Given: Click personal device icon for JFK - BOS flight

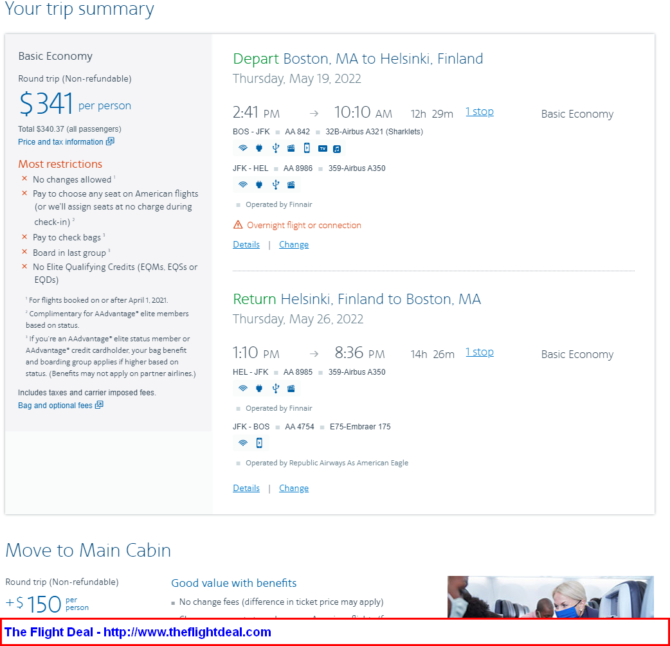Looking at the screenshot, I should click(259, 443).
